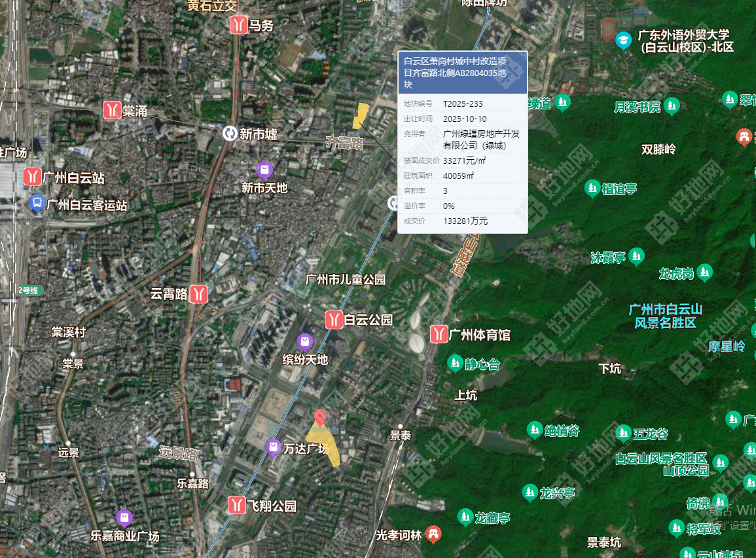Click the 广东外语外贸大学 university icon
The width and height of the screenshot is (756, 558).
point(624,40)
